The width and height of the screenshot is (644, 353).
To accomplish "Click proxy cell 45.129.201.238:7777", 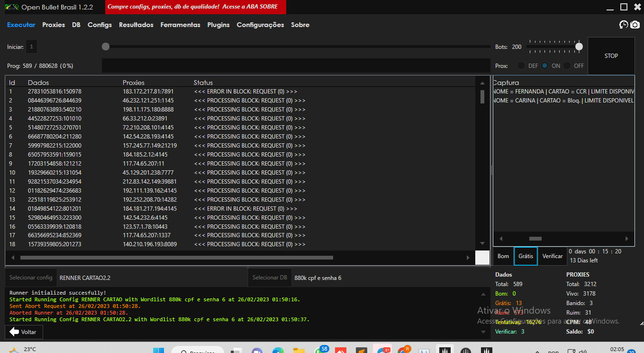I will point(148,173).
